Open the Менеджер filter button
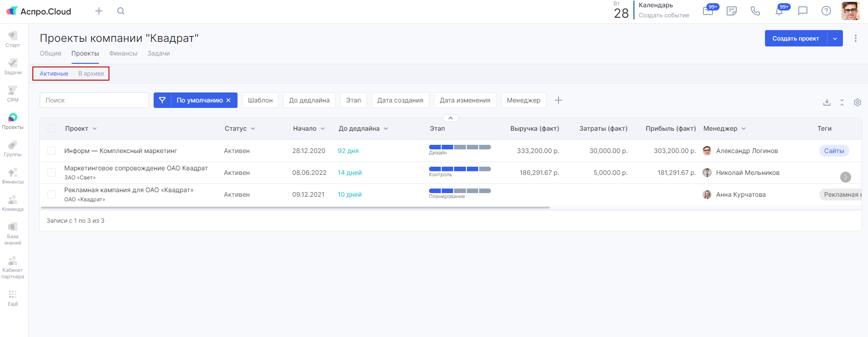 (x=523, y=100)
